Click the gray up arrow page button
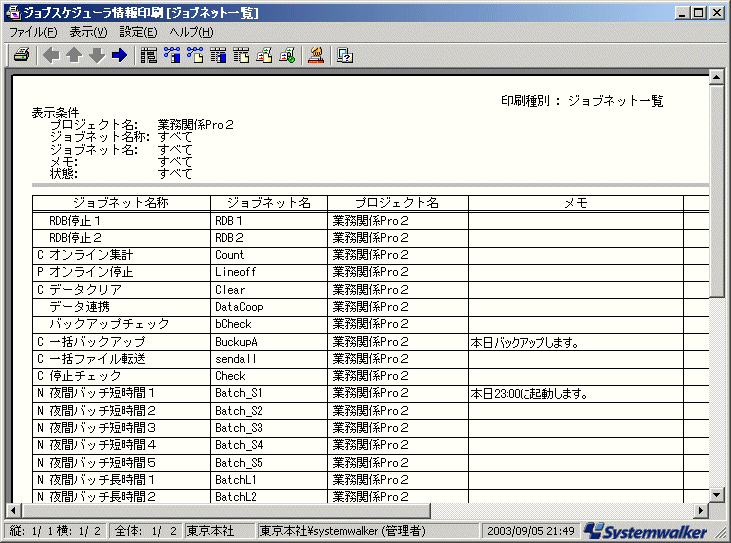Screen dimensions: 731x543 (x=74, y=55)
